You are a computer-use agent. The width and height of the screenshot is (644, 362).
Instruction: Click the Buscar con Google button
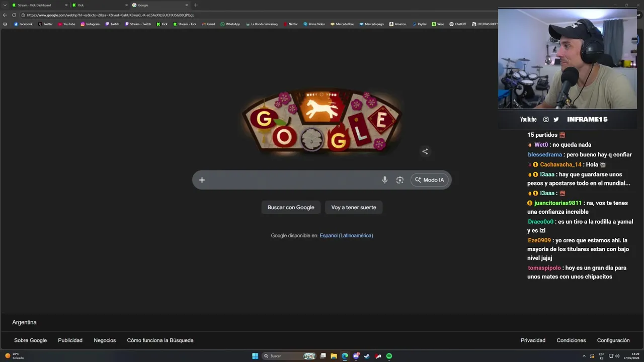pyautogui.click(x=291, y=207)
